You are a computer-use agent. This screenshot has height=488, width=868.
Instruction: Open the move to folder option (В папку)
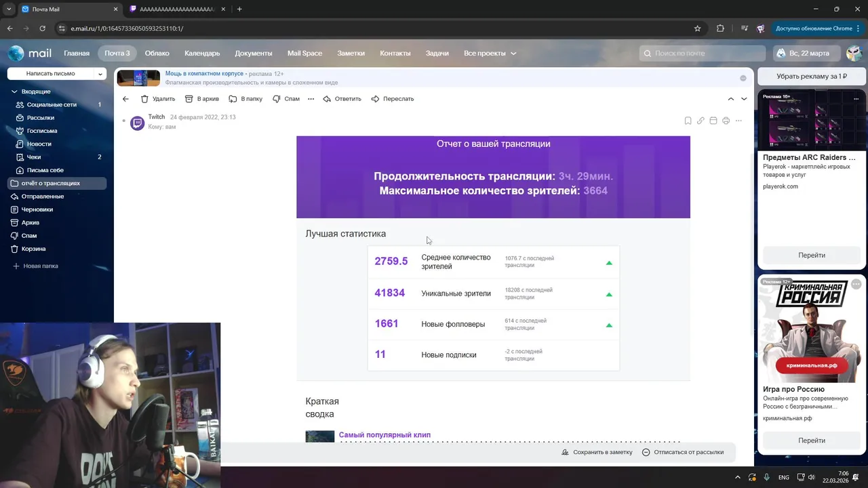pos(245,99)
